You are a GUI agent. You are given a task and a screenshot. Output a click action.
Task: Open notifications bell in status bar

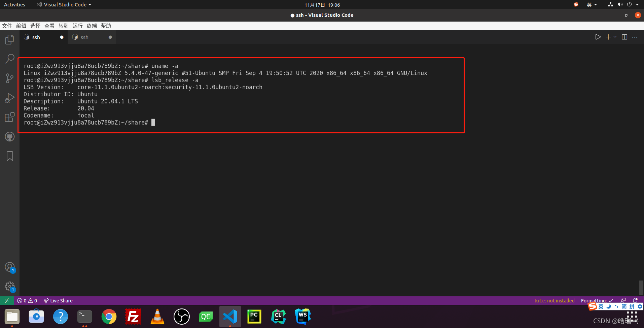pyautogui.click(x=635, y=300)
